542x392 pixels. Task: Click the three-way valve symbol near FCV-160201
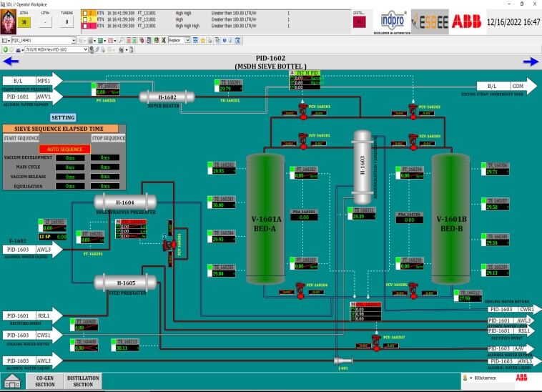pyautogui.click(x=169, y=245)
